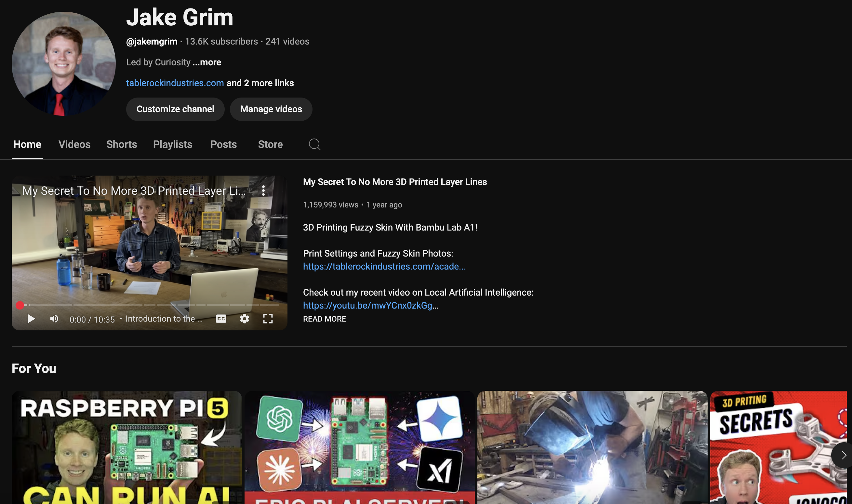Open the tablerockindustries.com/acade... link
This screenshot has width=852, height=504.
point(384,266)
